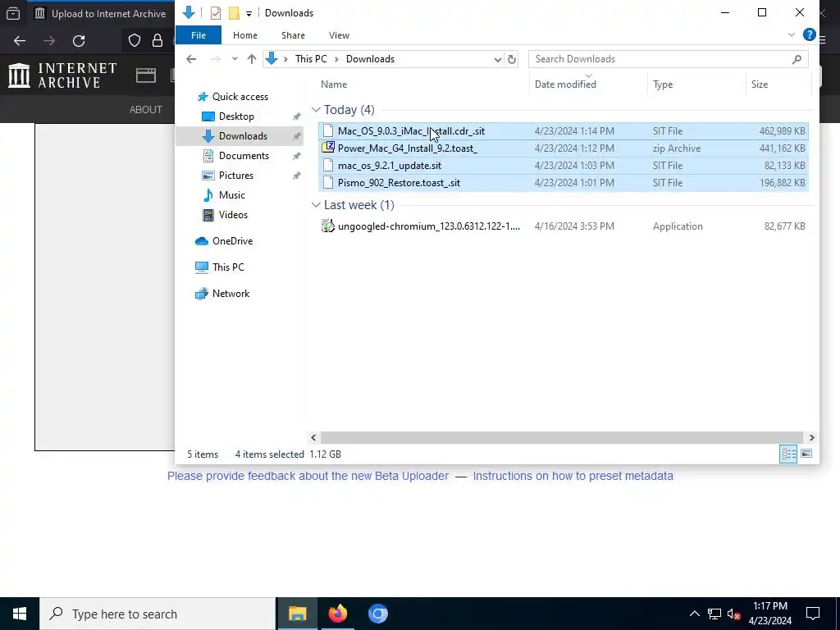Click the zip archive icon of Power_Mac_G4 file
Viewport: 840px width, 630px height.
pos(328,148)
